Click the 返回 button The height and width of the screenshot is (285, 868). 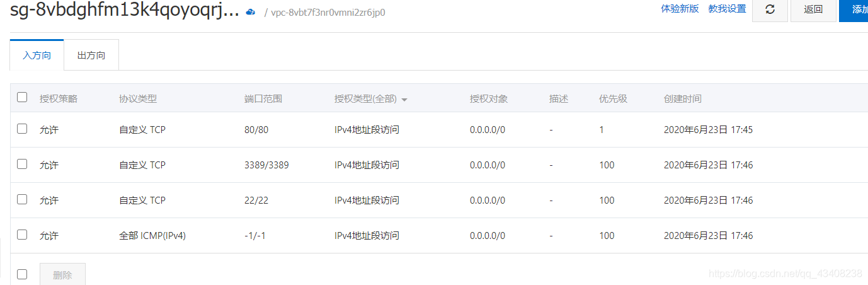pyautogui.click(x=813, y=9)
